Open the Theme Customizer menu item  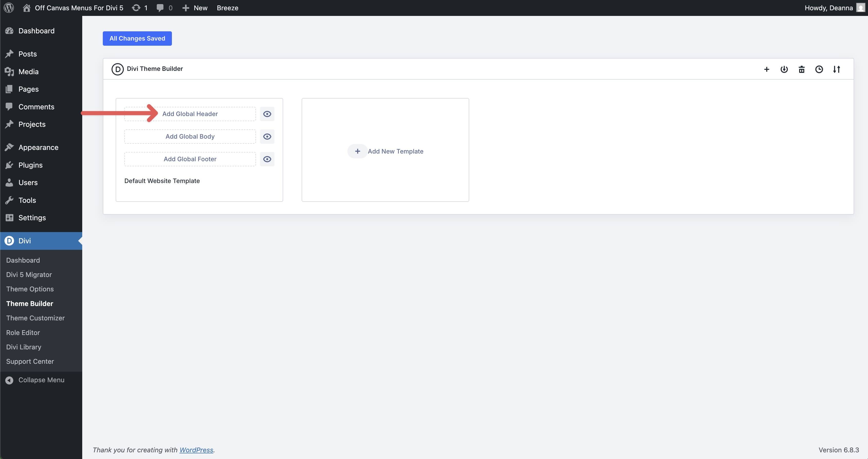click(x=35, y=318)
